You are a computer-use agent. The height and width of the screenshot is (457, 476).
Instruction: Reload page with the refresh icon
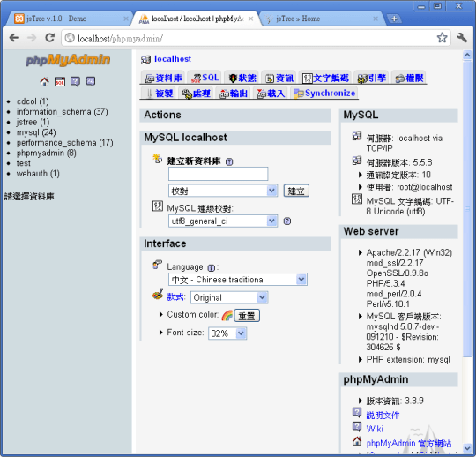pyautogui.click(x=49, y=38)
